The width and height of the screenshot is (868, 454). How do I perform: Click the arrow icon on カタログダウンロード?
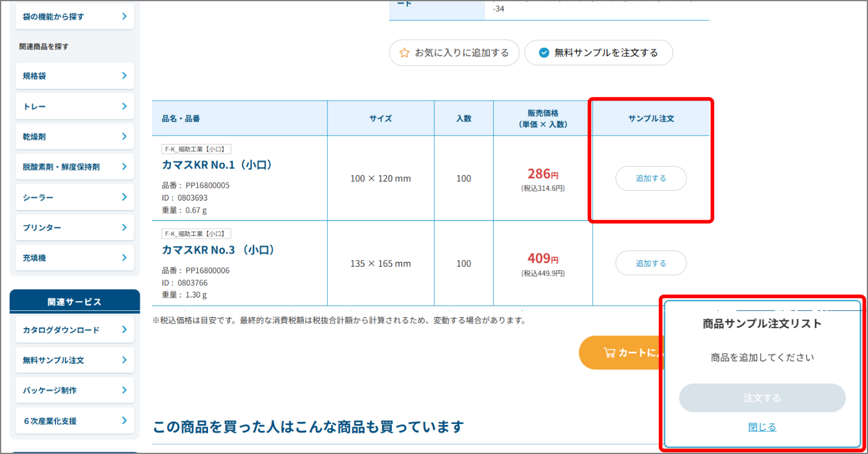(126, 329)
